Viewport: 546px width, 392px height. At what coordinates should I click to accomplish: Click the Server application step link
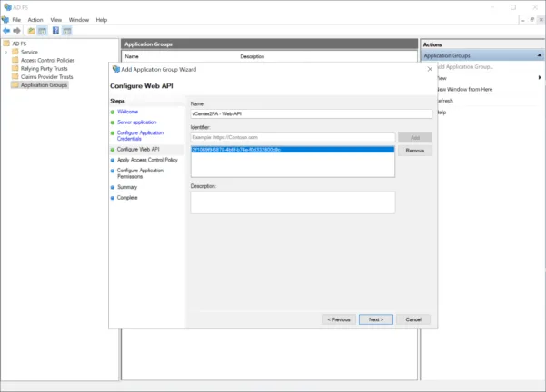click(137, 122)
